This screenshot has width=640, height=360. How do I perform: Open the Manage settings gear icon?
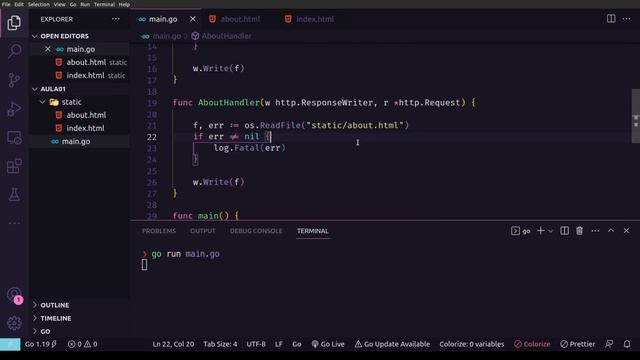click(14, 323)
